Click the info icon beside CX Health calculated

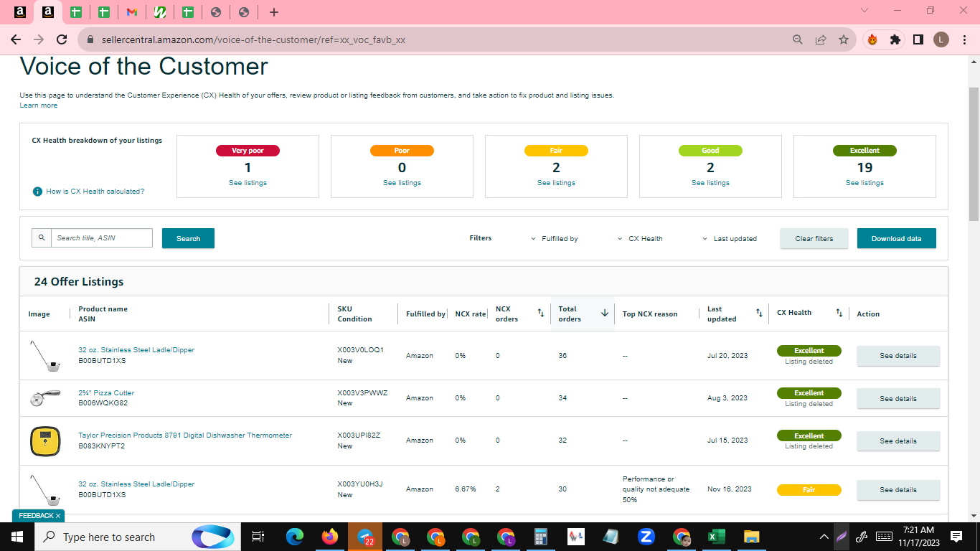click(x=38, y=192)
